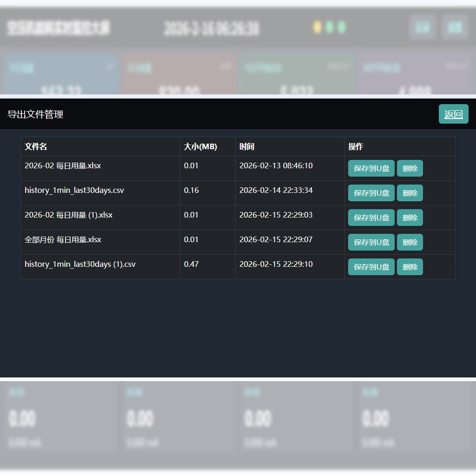Delete the 2026-02 每日用量 (1).xlsx file
The height and width of the screenshot is (476, 476).
410,218
